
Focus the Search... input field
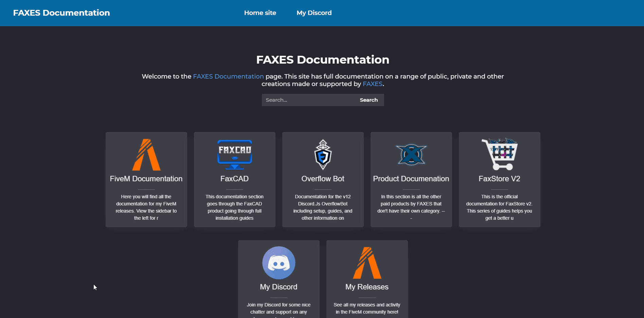coord(307,100)
